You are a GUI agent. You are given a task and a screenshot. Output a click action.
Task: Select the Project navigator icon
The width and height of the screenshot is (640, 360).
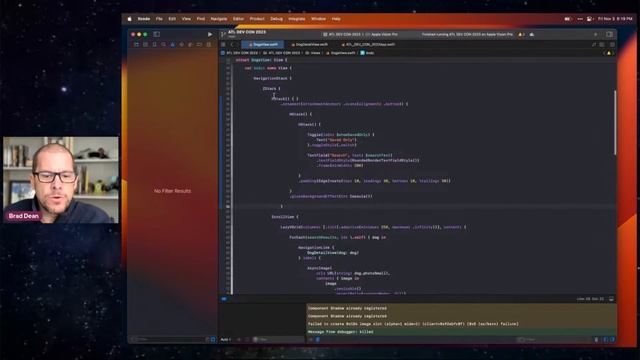tap(136, 44)
